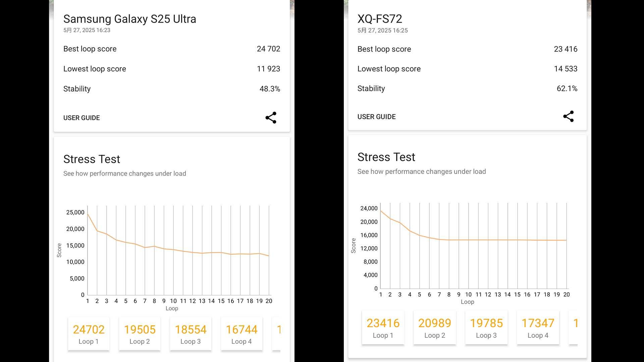This screenshot has width=644, height=362.
Task: Click the timestamp 5月 27, 2025 16:25
Action: [x=383, y=31]
